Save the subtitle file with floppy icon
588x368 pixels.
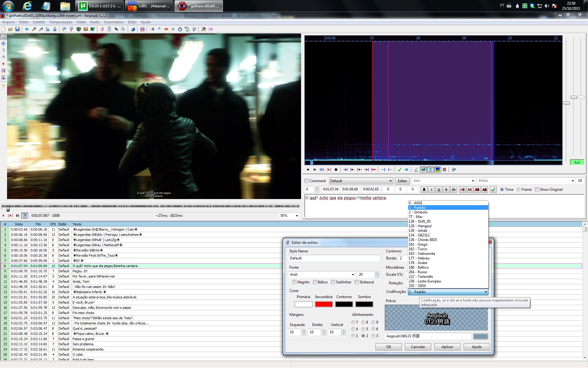(x=17, y=29)
